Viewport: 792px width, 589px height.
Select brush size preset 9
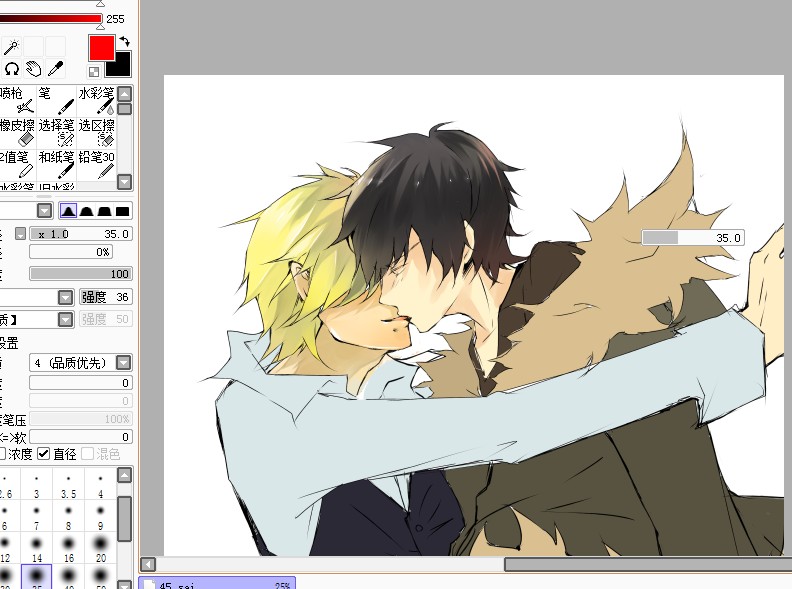101,517
